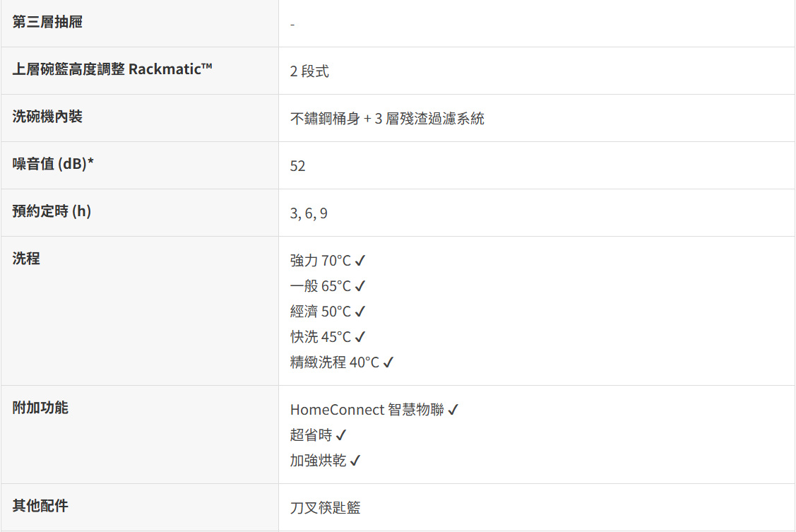This screenshot has height=532, width=796.
Task: Click the checkmark beside HomeConnect 智慧物聯
Action: point(453,410)
